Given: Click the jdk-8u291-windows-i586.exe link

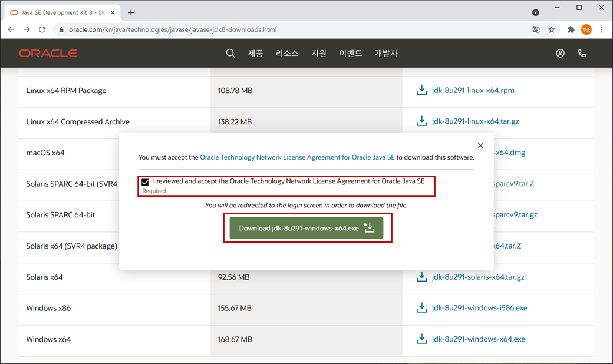Looking at the screenshot, I should [479, 308].
